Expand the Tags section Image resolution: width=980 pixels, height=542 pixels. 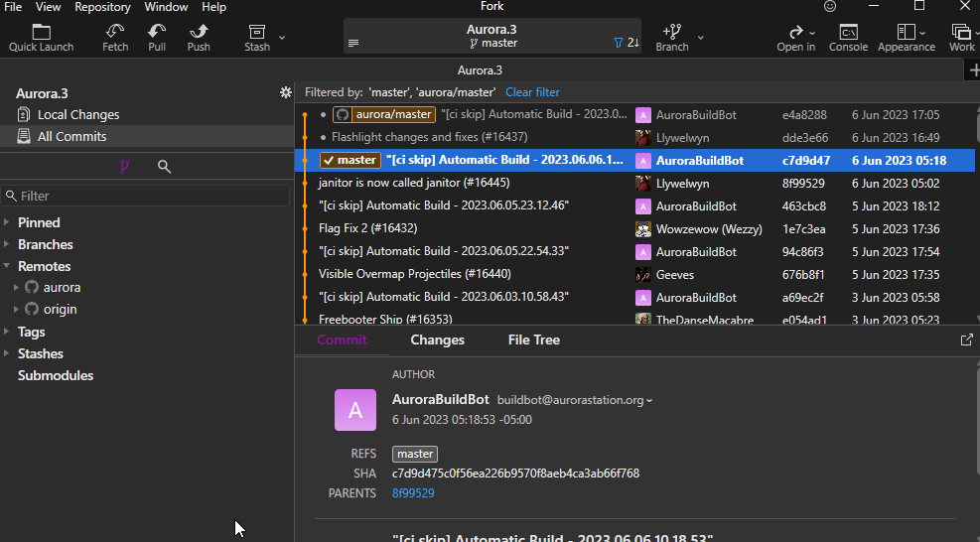pos(6,332)
